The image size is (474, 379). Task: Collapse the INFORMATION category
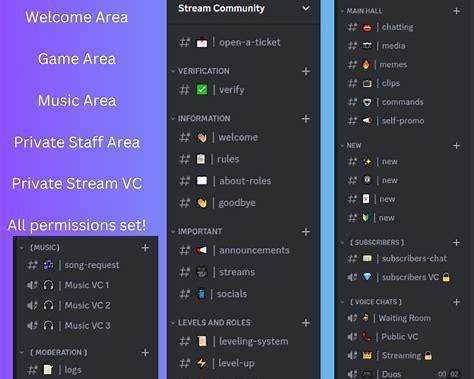173,118
